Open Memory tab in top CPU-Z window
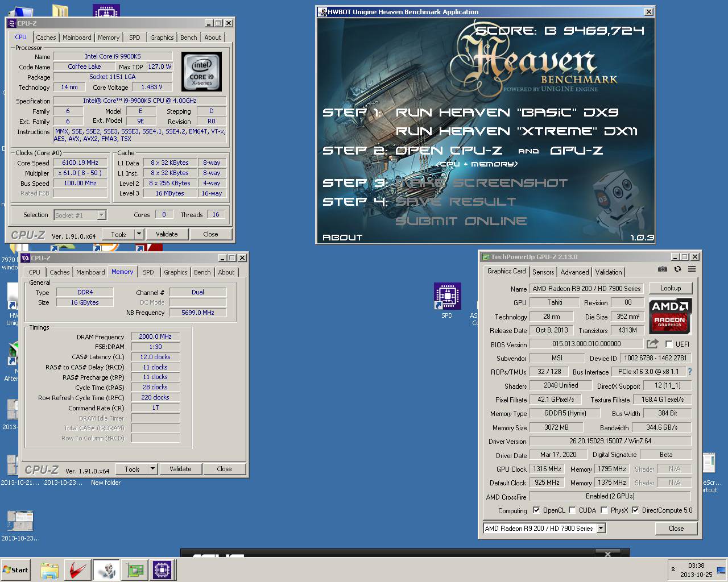728x582 pixels. [x=109, y=38]
